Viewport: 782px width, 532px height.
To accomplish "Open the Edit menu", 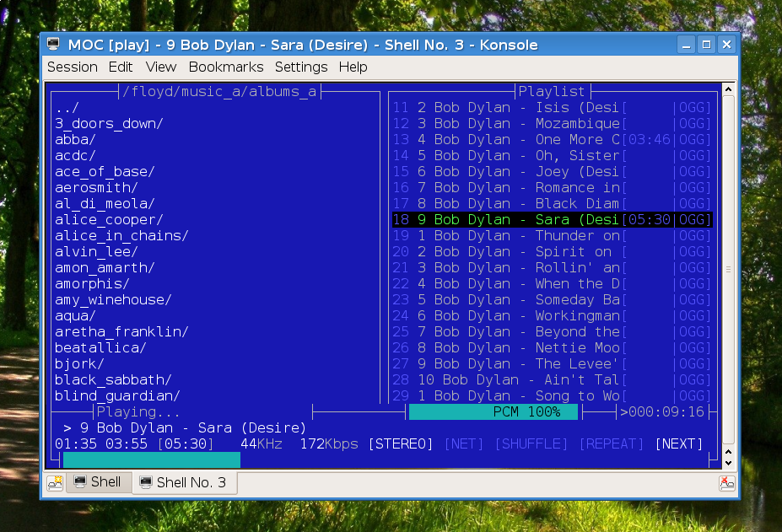I will point(121,67).
